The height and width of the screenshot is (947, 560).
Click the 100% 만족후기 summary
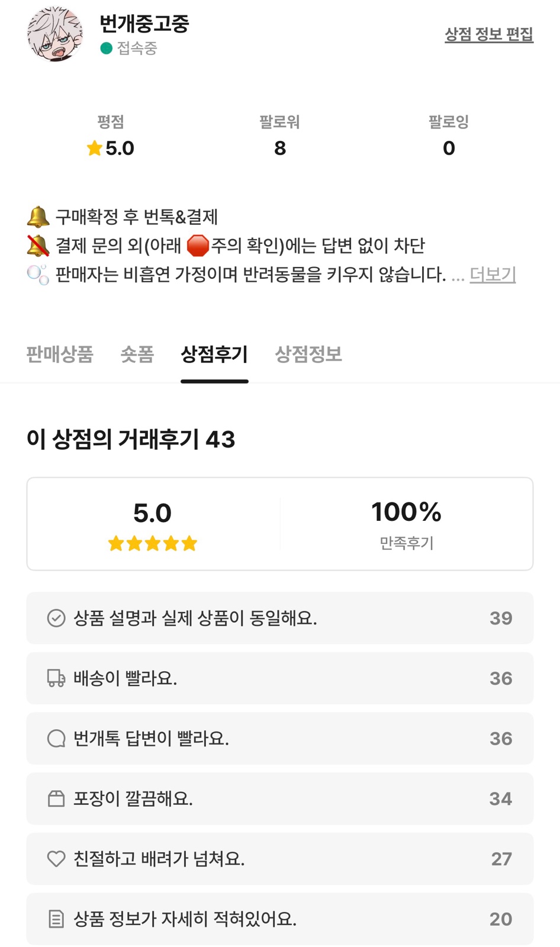[x=407, y=524]
